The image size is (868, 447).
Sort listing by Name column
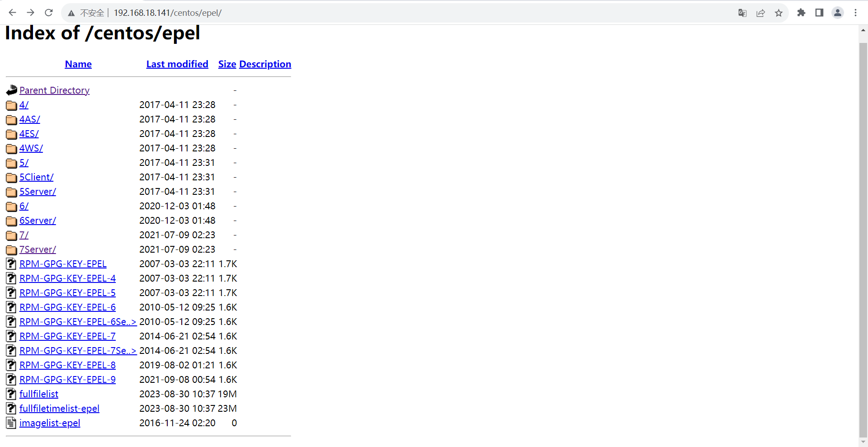78,64
